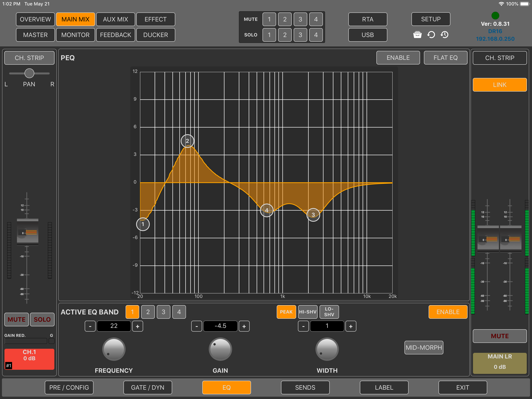The width and height of the screenshot is (532, 399).
Task: Mute the MAIN LR output
Action: click(499, 336)
